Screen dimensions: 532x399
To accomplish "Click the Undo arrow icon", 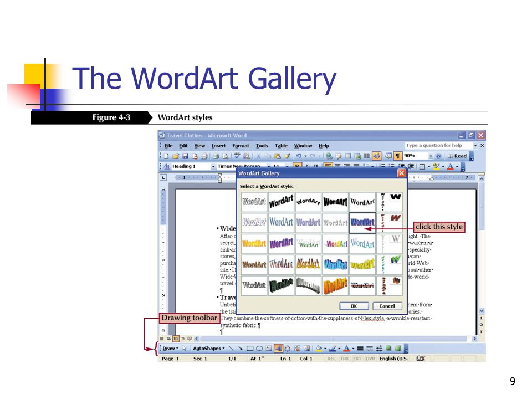I will [299, 156].
